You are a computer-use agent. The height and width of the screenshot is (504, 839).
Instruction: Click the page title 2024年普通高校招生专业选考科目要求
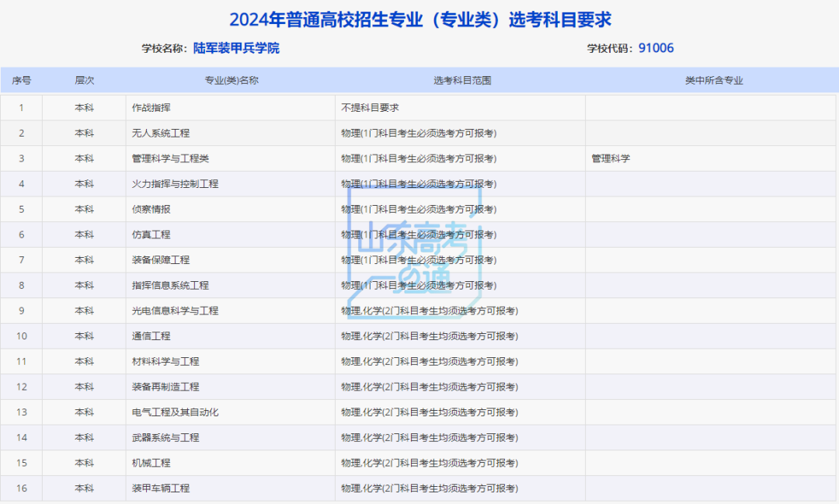click(419, 19)
